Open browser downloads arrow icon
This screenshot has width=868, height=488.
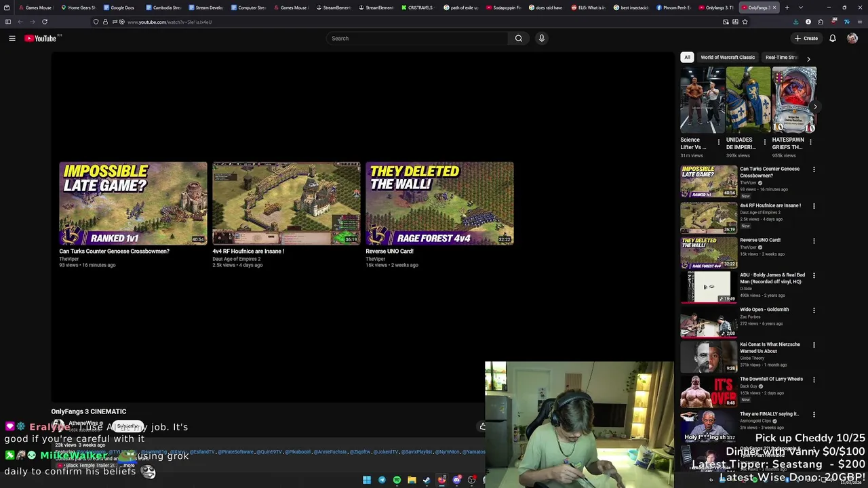click(x=795, y=22)
